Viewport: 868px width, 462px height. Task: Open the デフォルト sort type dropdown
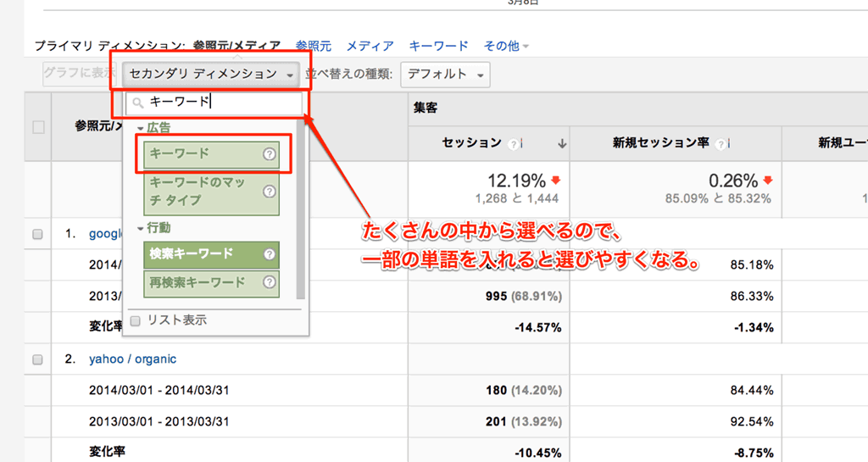[x=444, y=75]
